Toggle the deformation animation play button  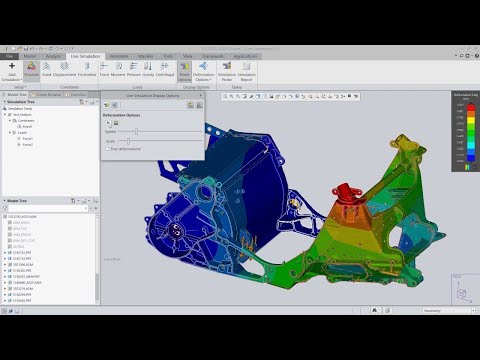[x=109, y=123]
